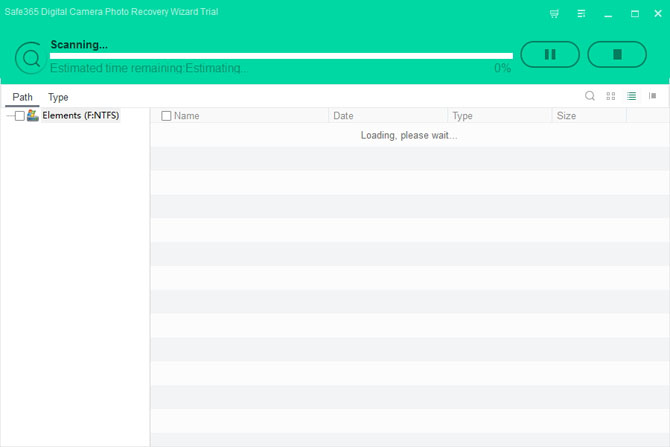Viewport: 670px width, 447px height.
Task: Minimize the Safe365 window
Action: (x=608, y=14)
